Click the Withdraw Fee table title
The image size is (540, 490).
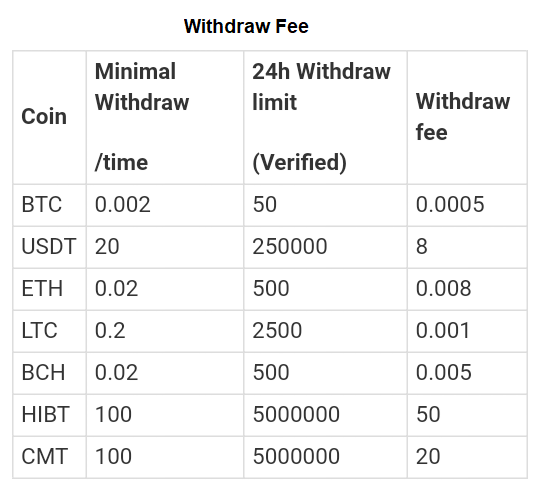pos(246,26)
